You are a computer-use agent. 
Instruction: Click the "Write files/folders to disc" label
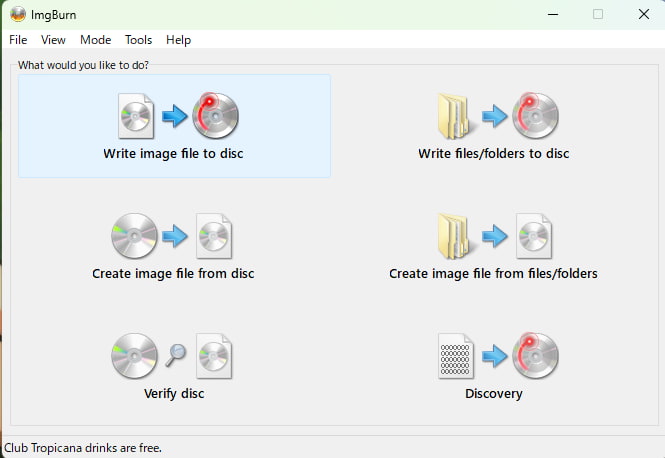493,154
